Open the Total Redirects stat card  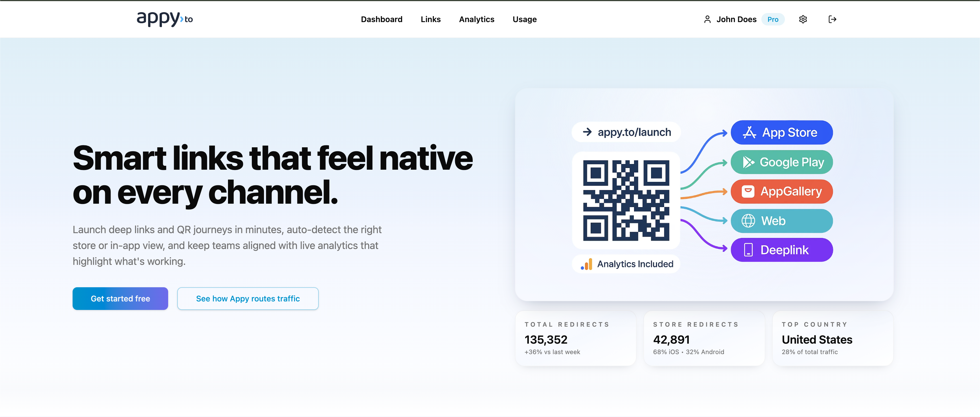click(575, 338)
